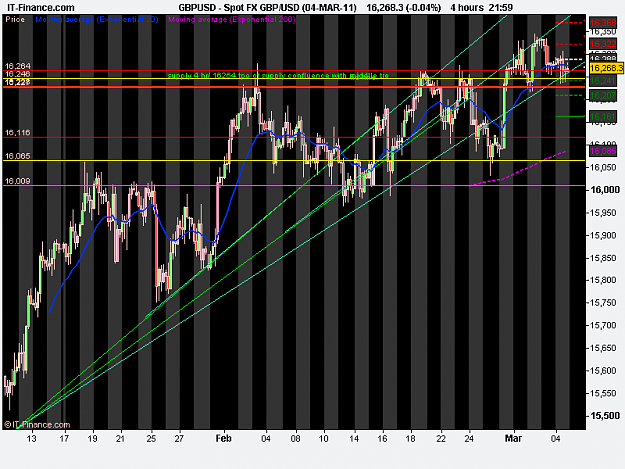The height and width of the screenshot is (469, 625).
Task: Click the 25 date label on time axis
Action: tap(151, 438)
